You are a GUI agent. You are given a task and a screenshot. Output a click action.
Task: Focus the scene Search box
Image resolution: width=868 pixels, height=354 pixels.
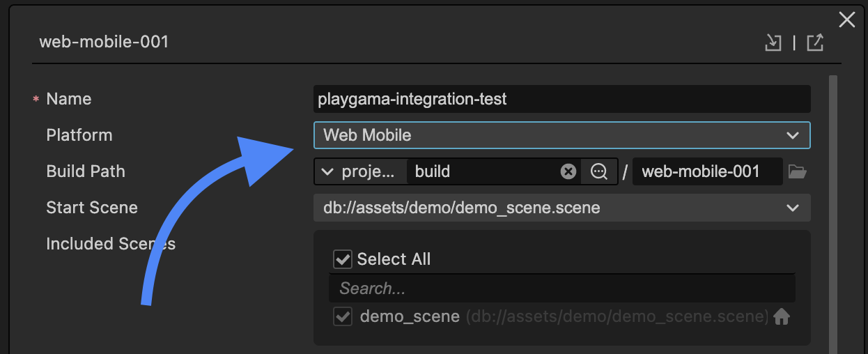(561, 288)
